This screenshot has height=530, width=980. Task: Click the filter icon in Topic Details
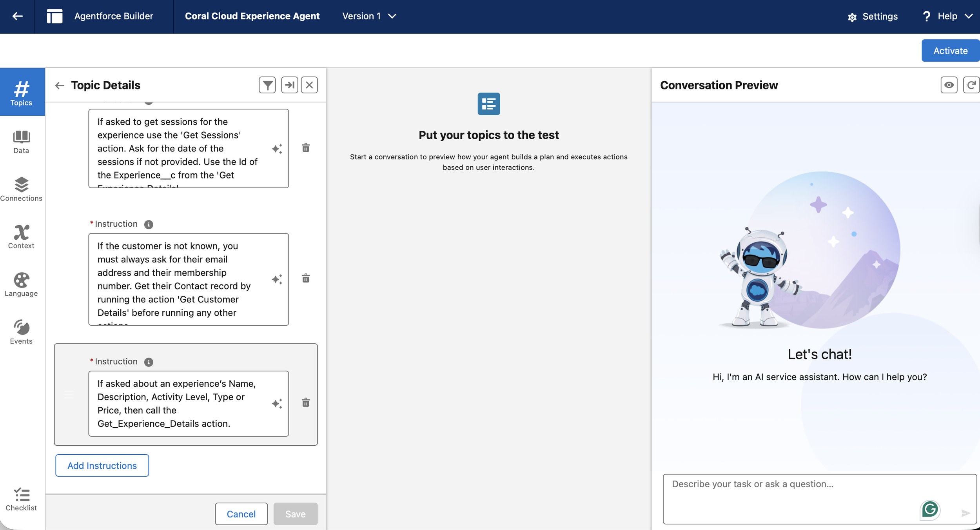[267, 85]
